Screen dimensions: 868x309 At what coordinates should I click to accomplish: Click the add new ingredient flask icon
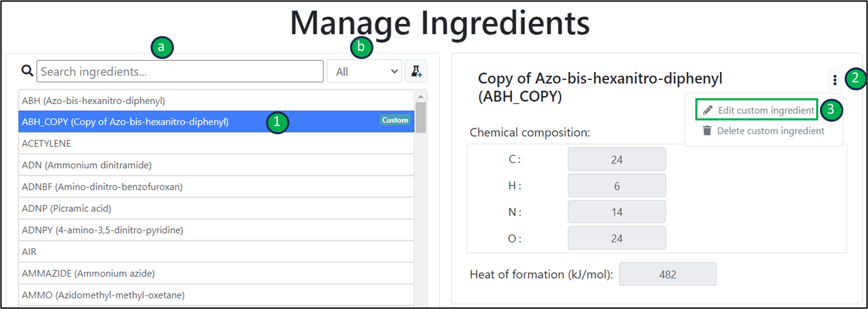[x=416, y=72]
